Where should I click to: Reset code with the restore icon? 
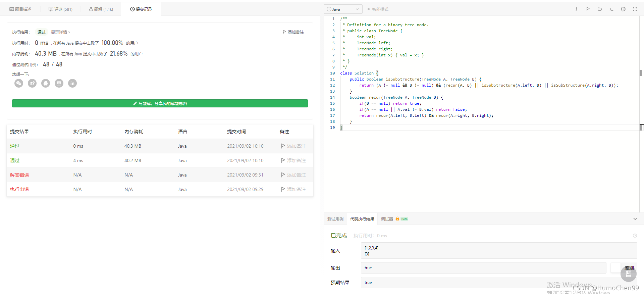coord(600,9)
